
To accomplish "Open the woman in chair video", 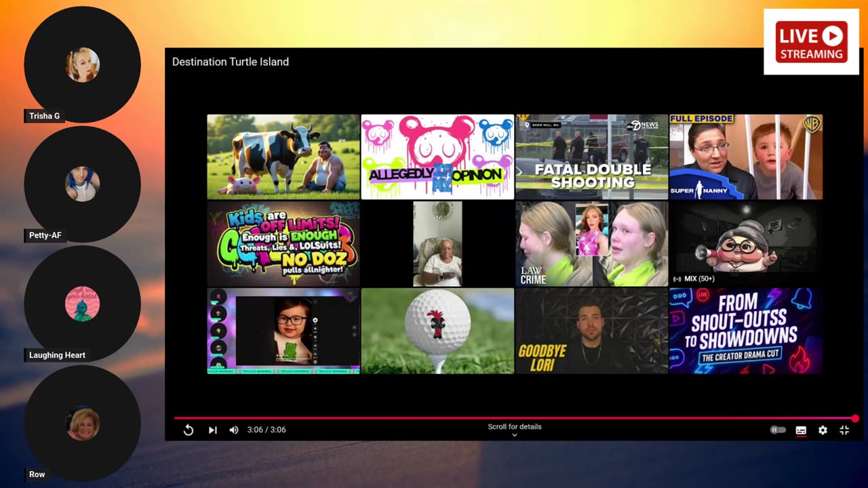I will (437, 244).
